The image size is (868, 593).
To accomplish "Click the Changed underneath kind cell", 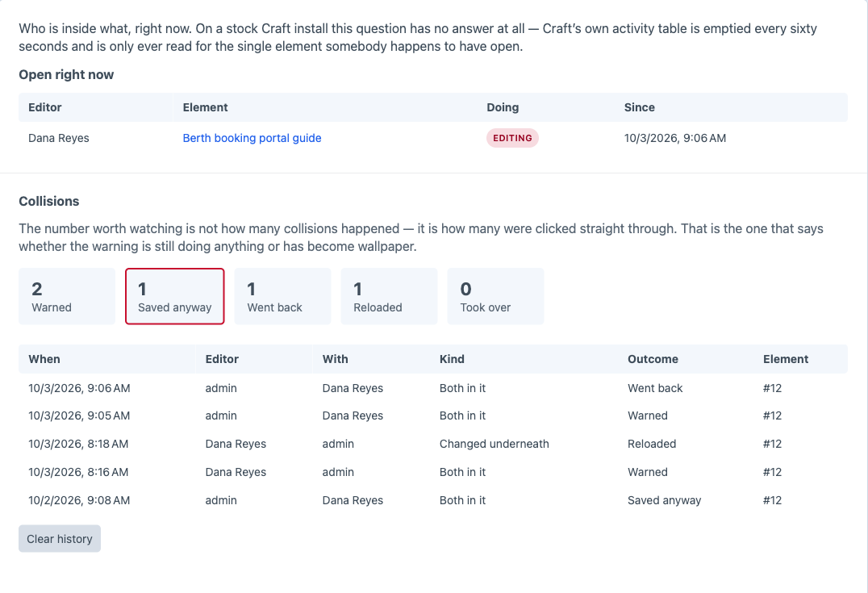I will pos(495,444).
